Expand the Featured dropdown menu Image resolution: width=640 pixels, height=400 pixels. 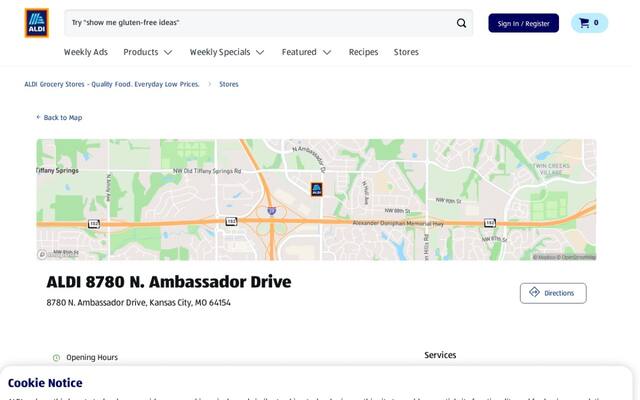point(306,52)
